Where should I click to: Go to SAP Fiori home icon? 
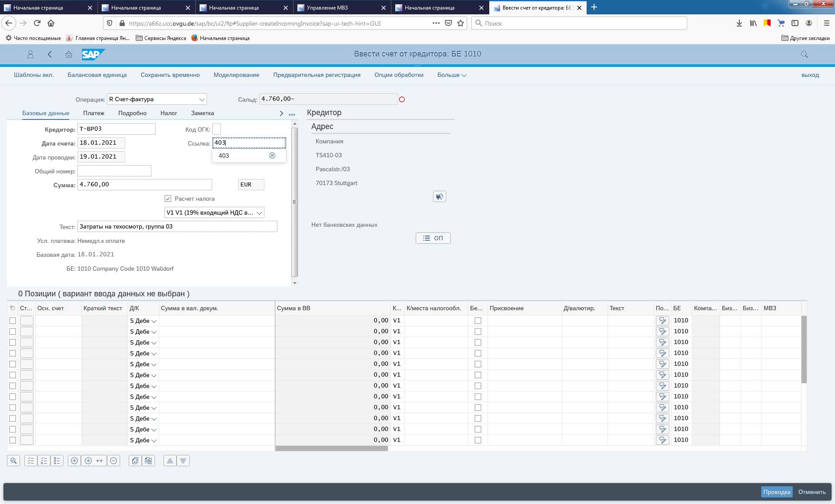(69, 54)
